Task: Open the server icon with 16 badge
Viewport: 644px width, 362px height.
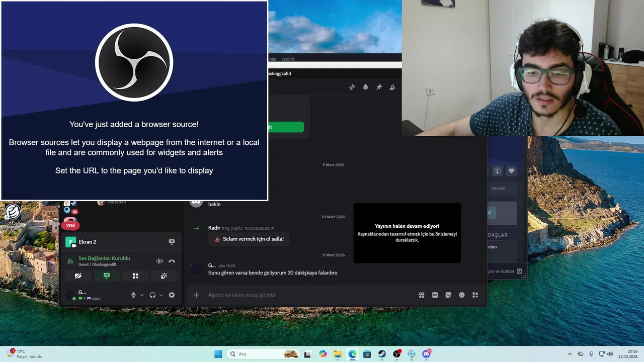Action: coord(70,208)
